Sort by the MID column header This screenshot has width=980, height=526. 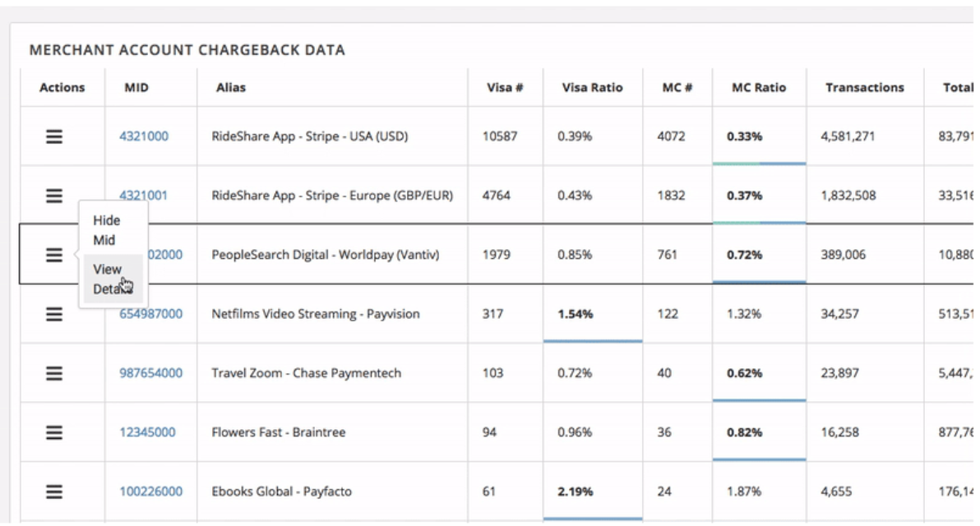click(x=136, y=87)
